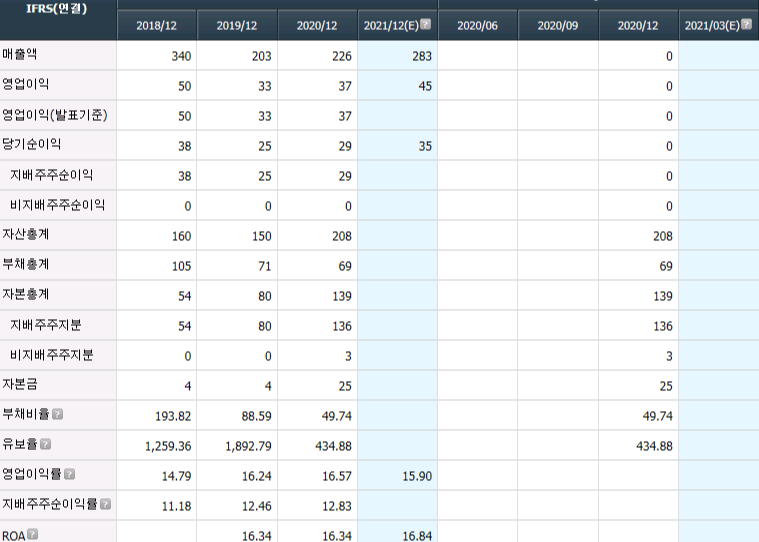Open help icon beside ROA

click(32, 534)
